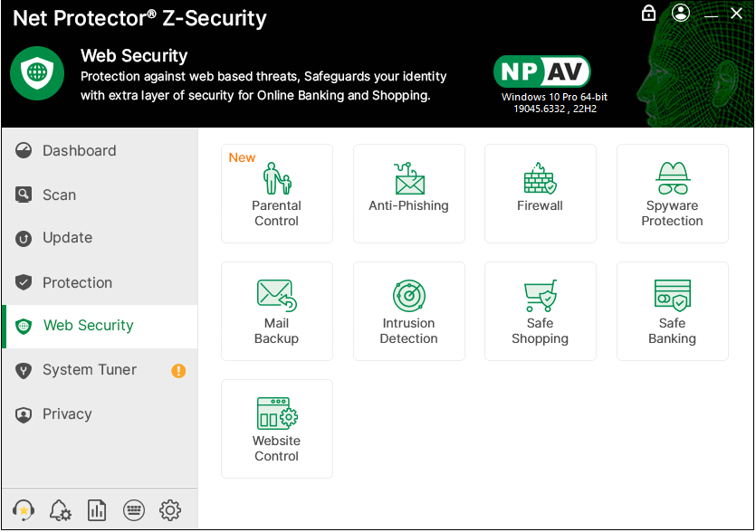
Task: Open the Website Control tile
Action: (x=276, y=429)
